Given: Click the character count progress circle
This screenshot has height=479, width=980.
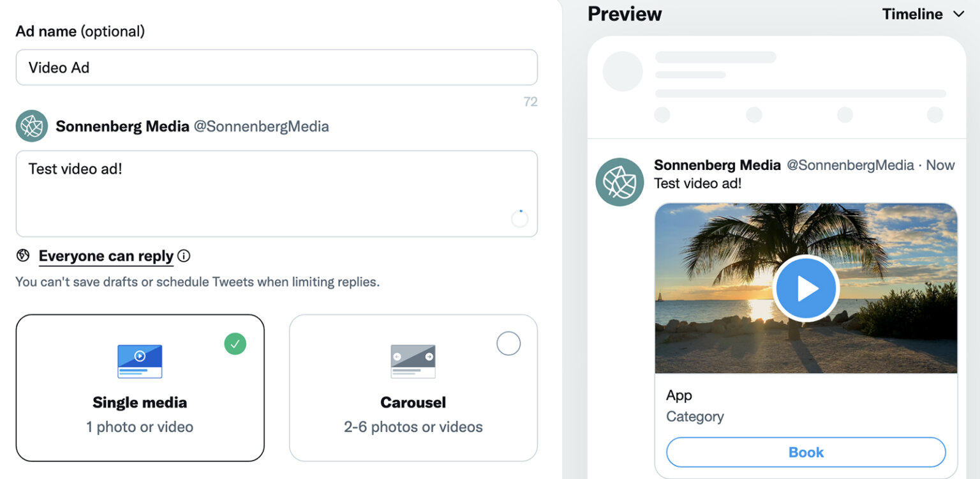Looking at the screenshot, I should (x=520, y=218).
